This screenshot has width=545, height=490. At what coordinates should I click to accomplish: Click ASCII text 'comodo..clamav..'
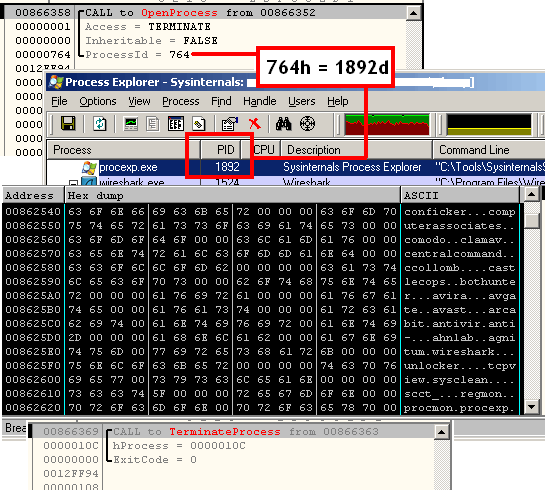[x=459, y=240]
